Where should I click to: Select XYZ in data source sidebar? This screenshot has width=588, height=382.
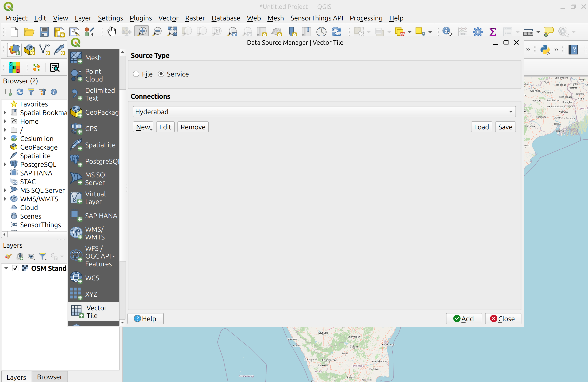point(91,294)
